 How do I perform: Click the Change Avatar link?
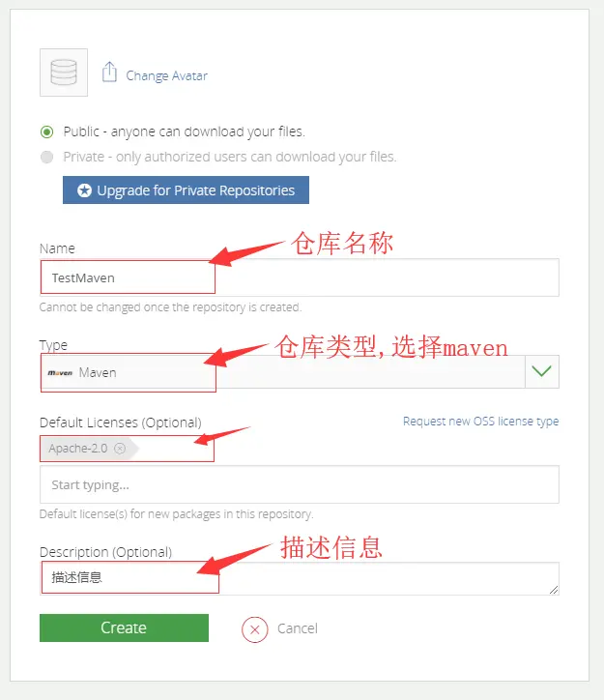click(167, 75)
